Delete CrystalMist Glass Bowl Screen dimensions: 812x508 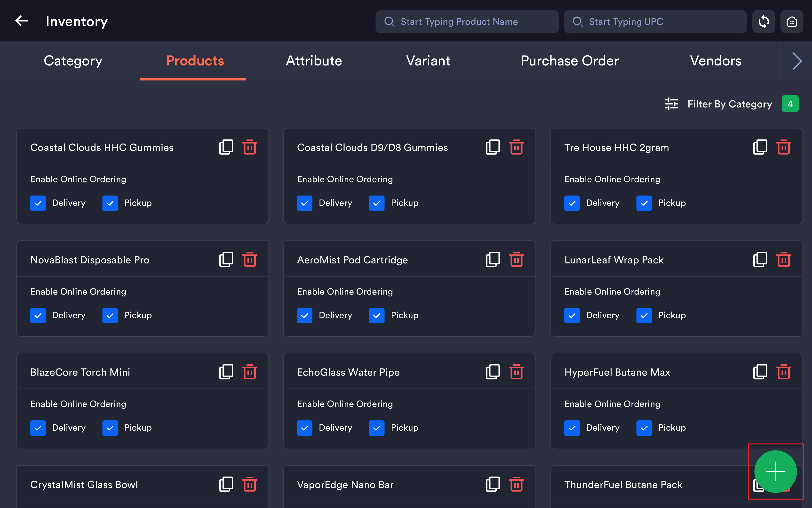pyautogui.click(x=250, y=484)
